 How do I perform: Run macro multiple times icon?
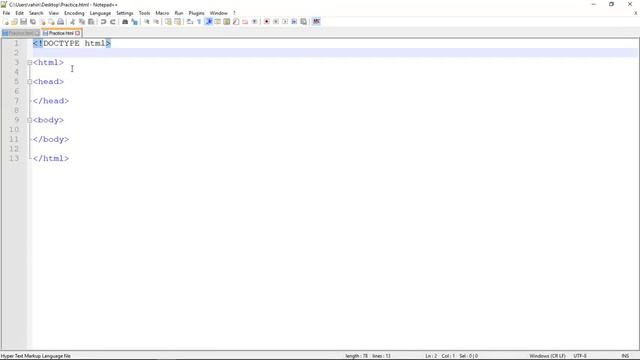point(294,22)
